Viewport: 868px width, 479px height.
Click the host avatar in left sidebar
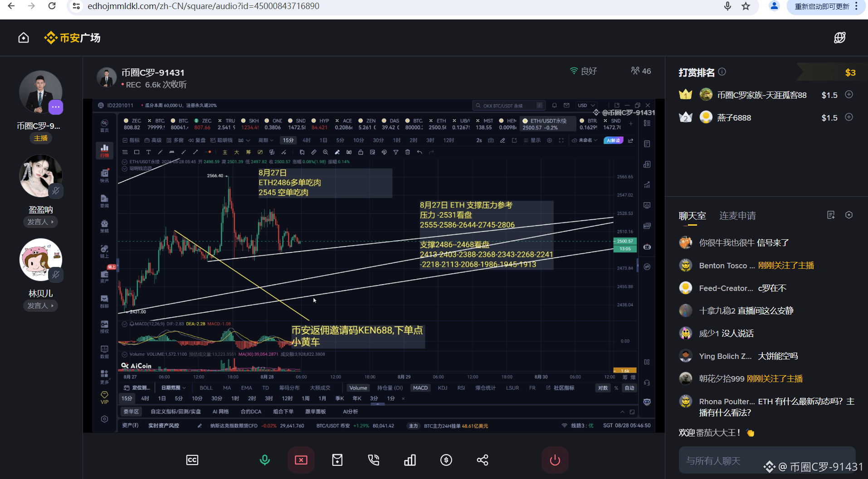click(x=40, y=92)
